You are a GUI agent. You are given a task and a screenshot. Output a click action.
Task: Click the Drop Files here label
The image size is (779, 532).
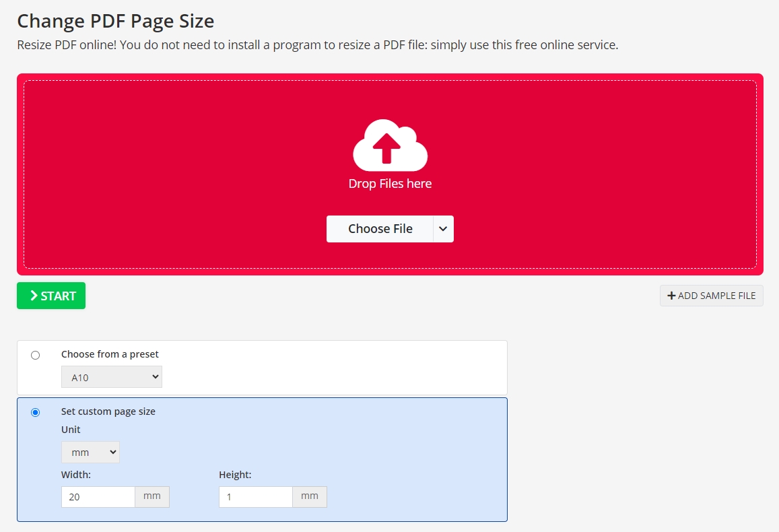tap(389, 182)
